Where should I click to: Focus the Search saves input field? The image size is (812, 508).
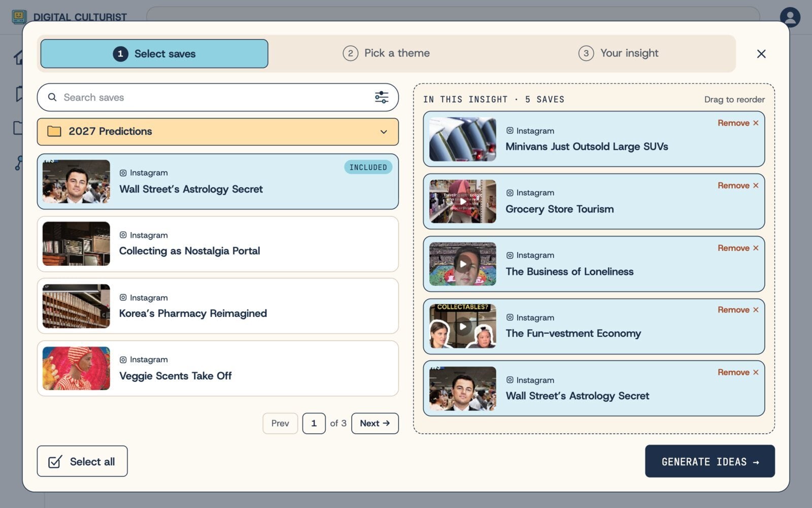(x=218, y=98)
